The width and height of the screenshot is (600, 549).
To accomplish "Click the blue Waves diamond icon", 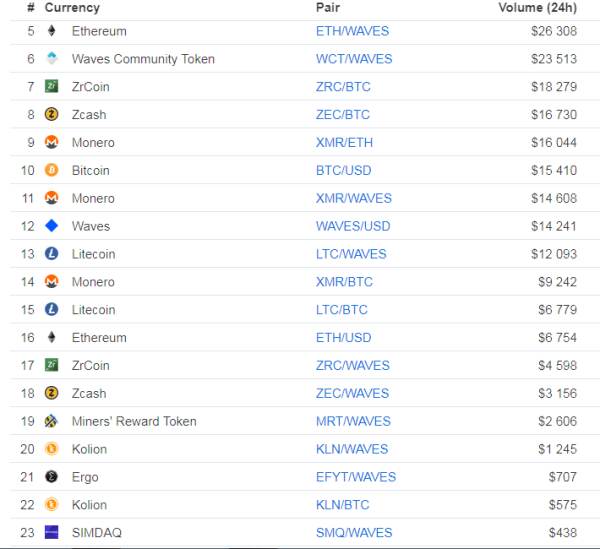I will 52,226.
